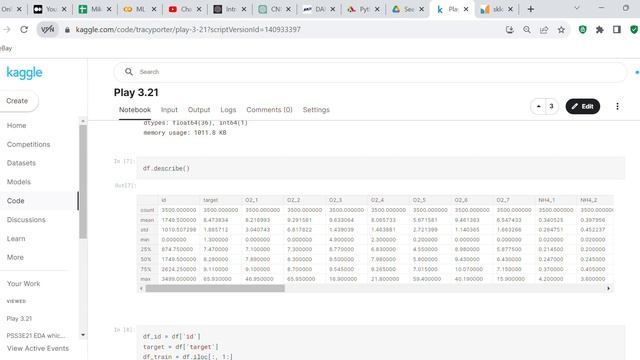Click the "df_id = df['id']" code line

pos(171,337)
